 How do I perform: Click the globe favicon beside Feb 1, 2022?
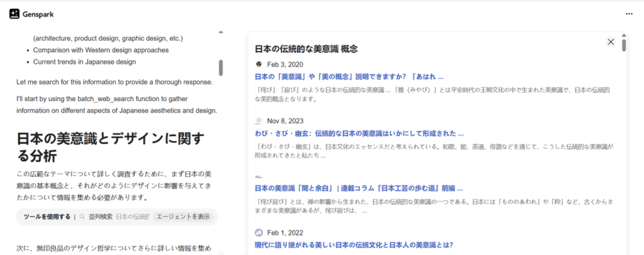(258, 232)
